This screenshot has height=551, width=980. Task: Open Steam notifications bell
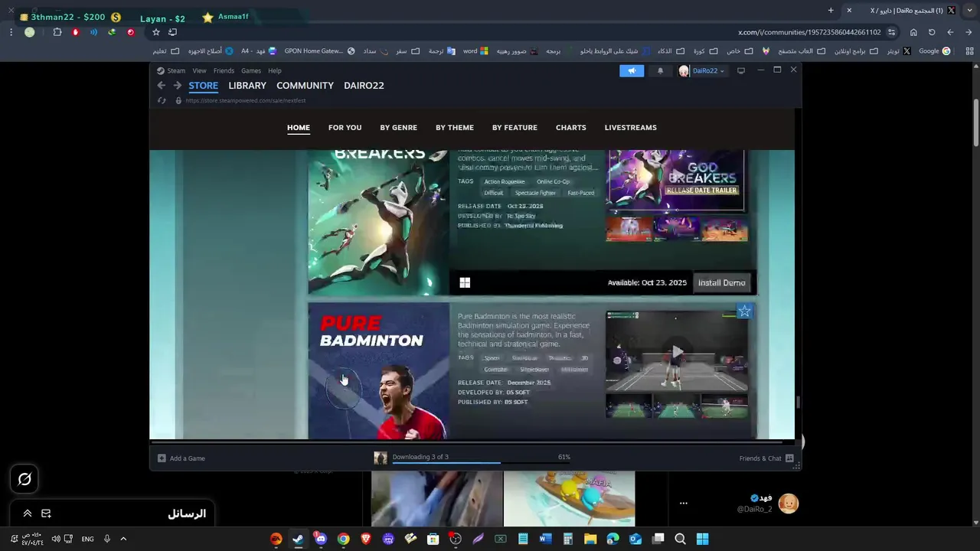tap(660, 70)
